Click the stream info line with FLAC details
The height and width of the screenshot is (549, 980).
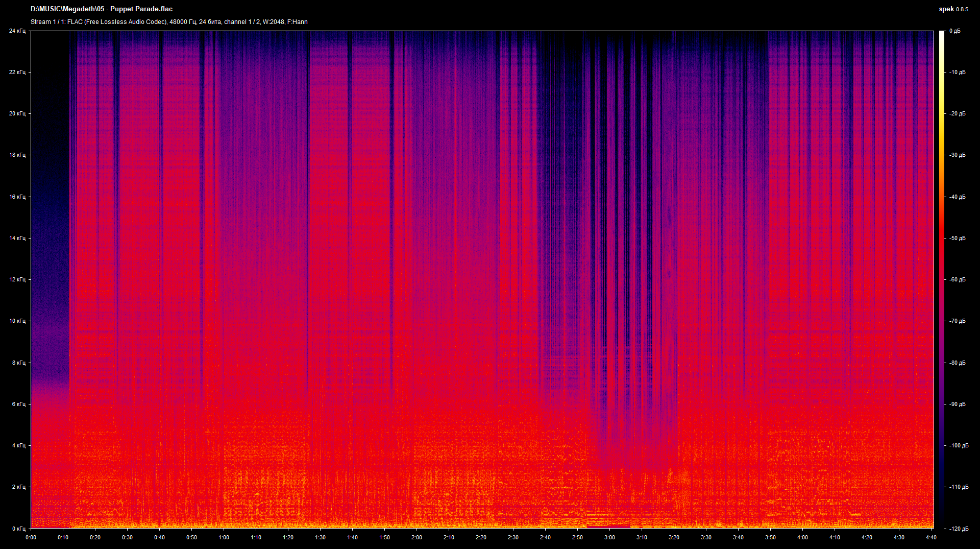pos(169,22)
